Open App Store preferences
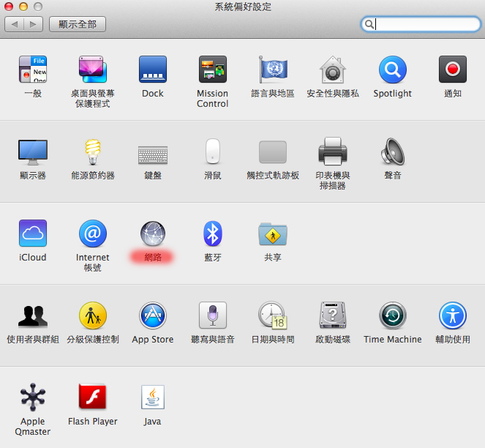The height and width of the screenshot is (448, 485). [153, 316]
